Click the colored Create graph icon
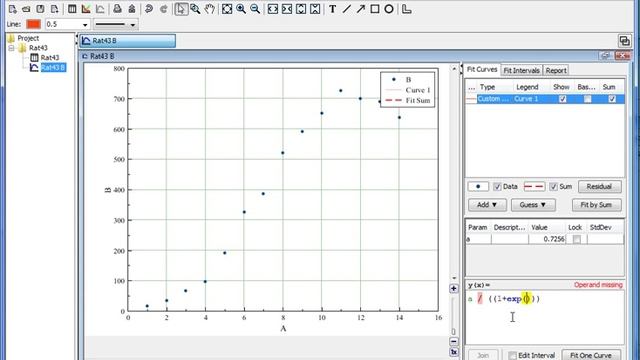640x360 pixels. coord(86,9)
